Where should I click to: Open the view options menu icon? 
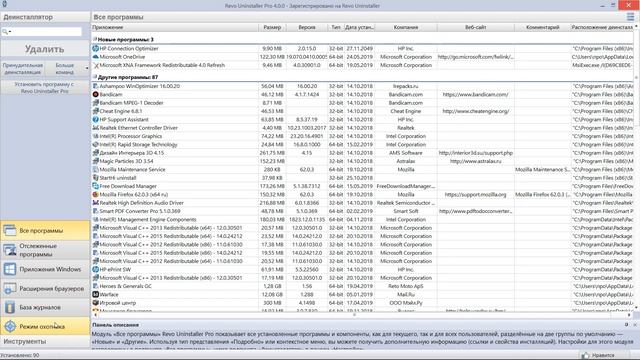tap(630, 17)
